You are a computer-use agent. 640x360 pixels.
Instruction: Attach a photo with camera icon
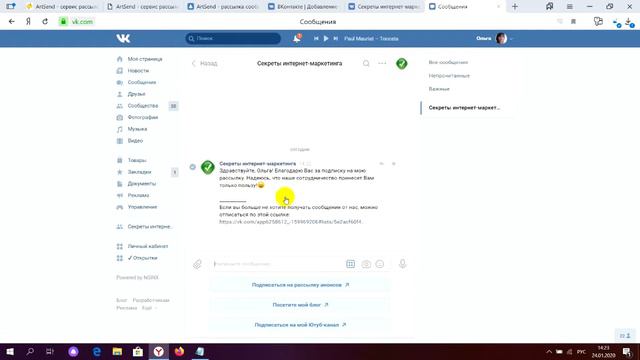[x=366, y=264]
